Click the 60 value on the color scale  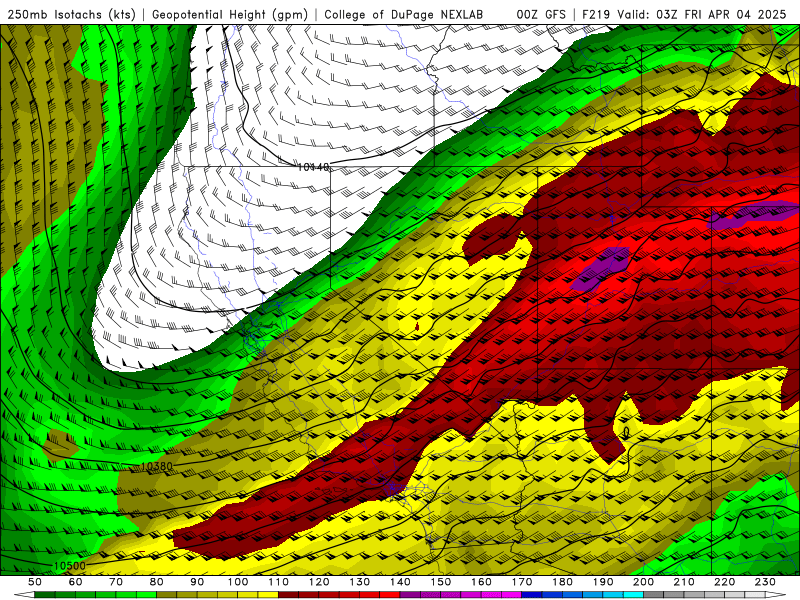(x=75, y=582)
